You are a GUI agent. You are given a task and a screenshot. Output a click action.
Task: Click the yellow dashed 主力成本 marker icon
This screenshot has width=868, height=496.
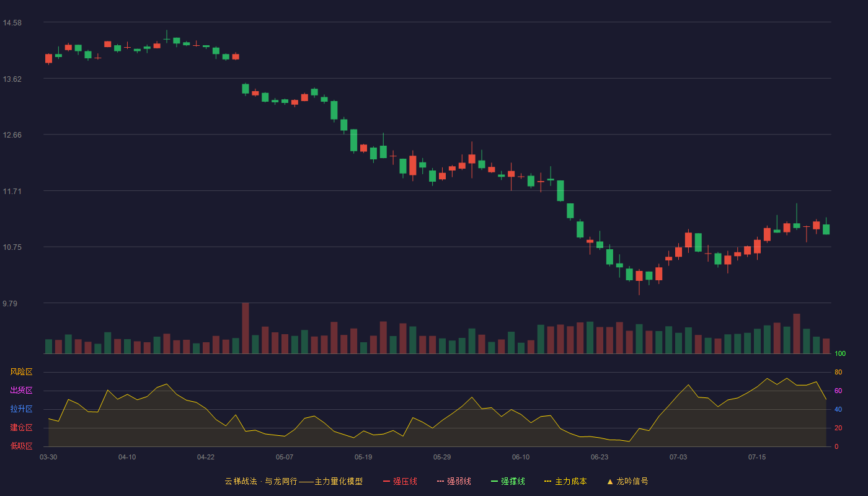(548, 481)
